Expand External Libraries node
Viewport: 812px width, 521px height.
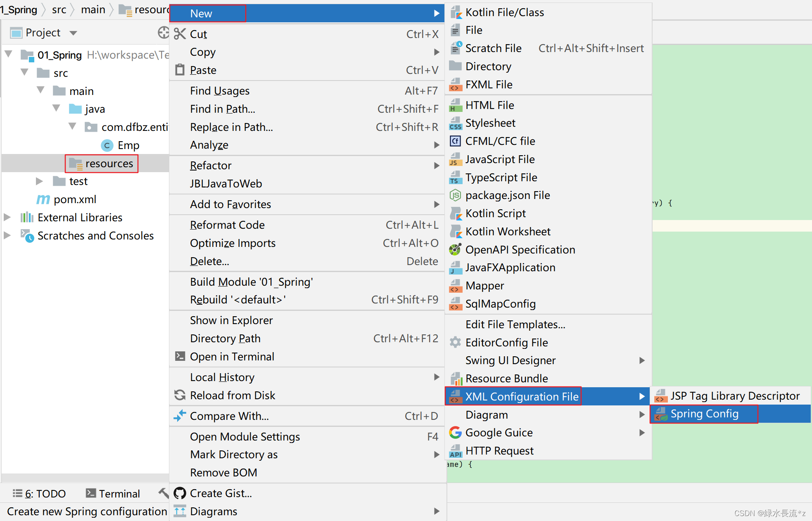coord(7,217)
